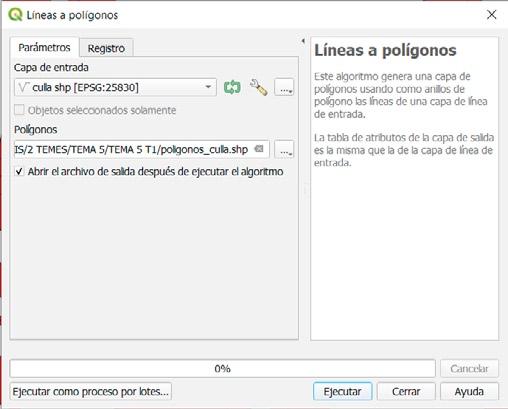Open help with the Ayuda button
The image size is (508, 409).
point(469,391)
